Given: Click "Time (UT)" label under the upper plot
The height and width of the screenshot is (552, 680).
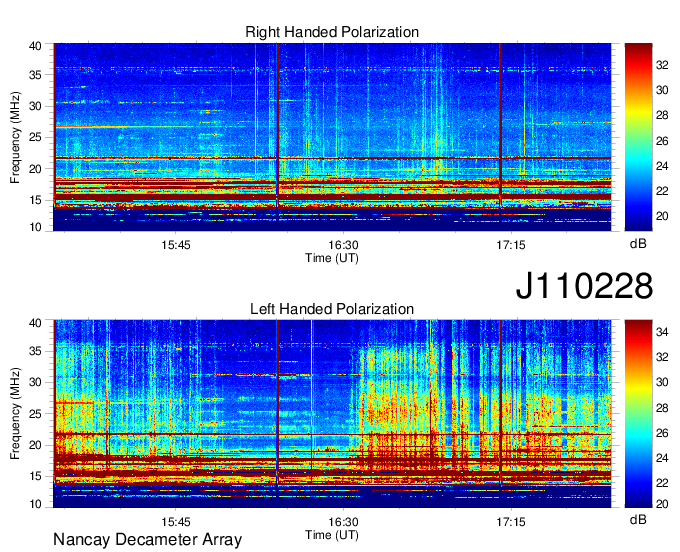Looking at the screenshot, I should coord(332,258).
